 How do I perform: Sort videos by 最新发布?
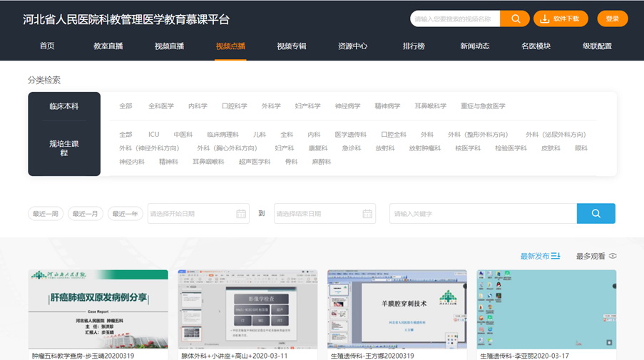coord(540,256)
